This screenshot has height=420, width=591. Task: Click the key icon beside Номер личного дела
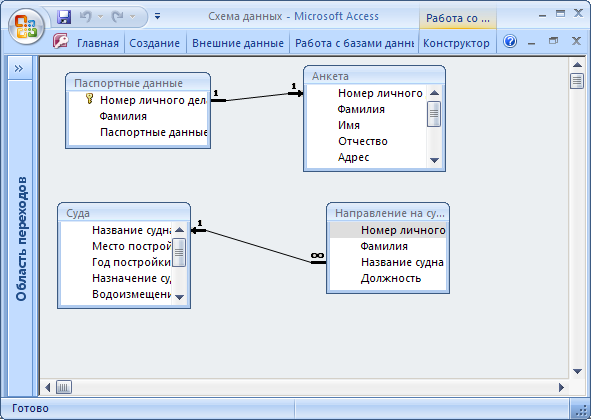tap(89, 99)
